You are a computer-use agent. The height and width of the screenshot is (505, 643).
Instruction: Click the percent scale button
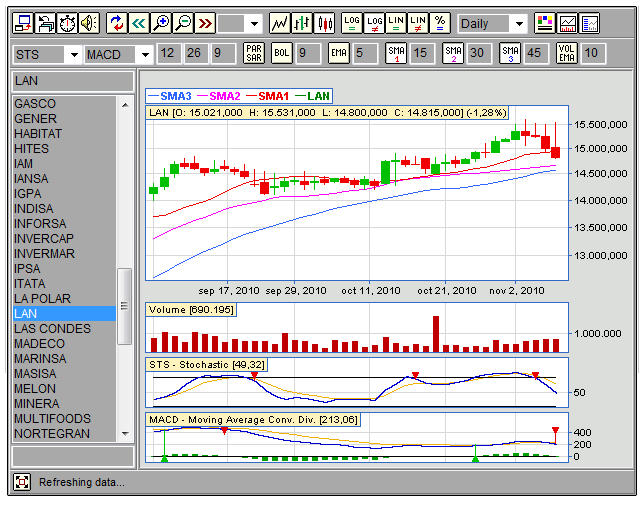pos(439,23)
